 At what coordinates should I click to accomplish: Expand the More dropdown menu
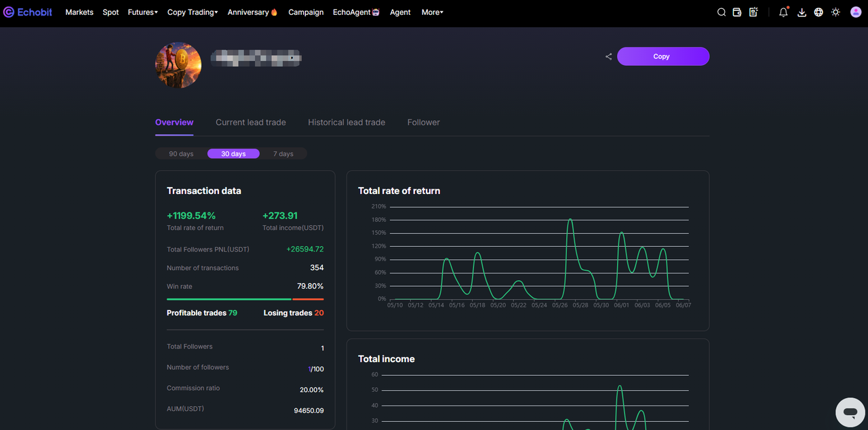click(x=432, y=12)
